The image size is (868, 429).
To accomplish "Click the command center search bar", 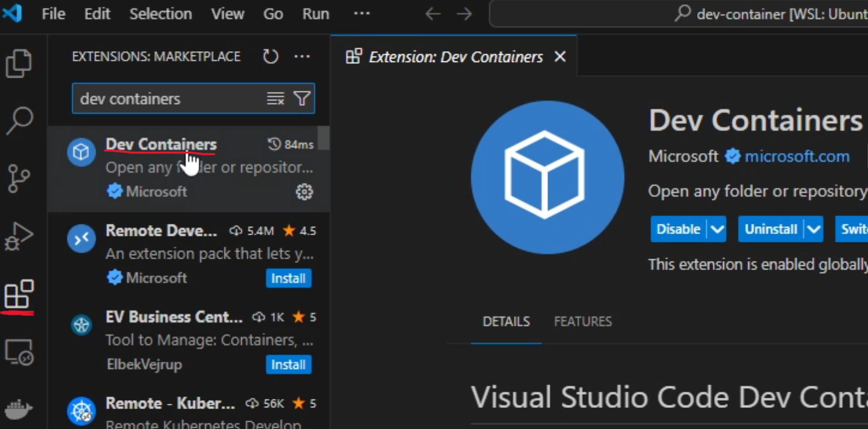I will (679, 14).
